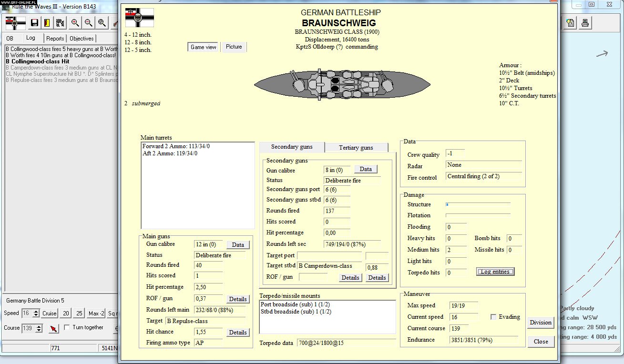Zoom in with the magnifier plus icon
Viewport: 624px width, 364px height.
74,23
